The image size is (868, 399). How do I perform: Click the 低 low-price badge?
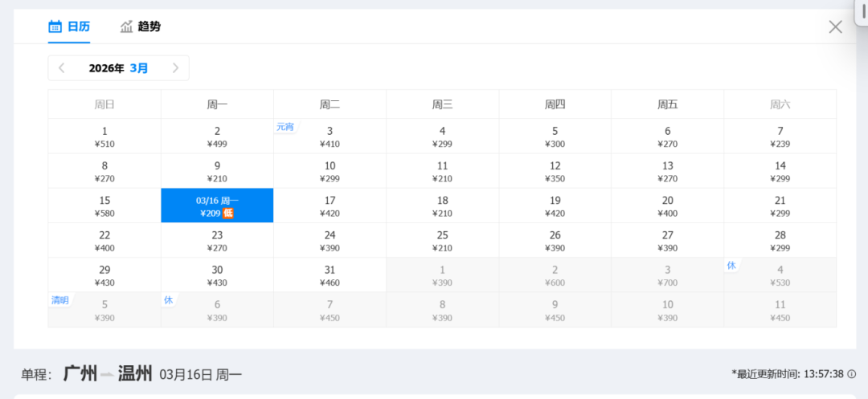point(228,214)
